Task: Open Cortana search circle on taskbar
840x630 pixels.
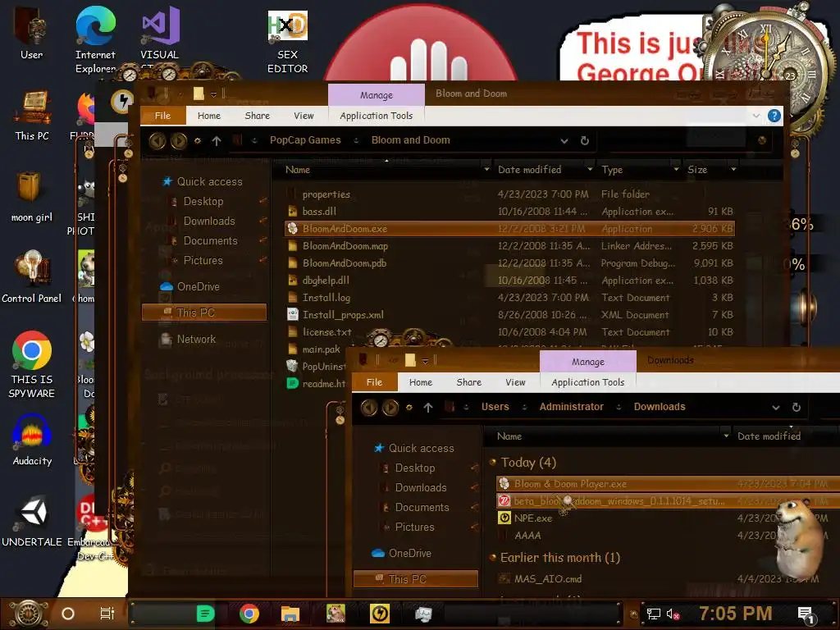Action: pyautogui.click(x=68, y=614)
